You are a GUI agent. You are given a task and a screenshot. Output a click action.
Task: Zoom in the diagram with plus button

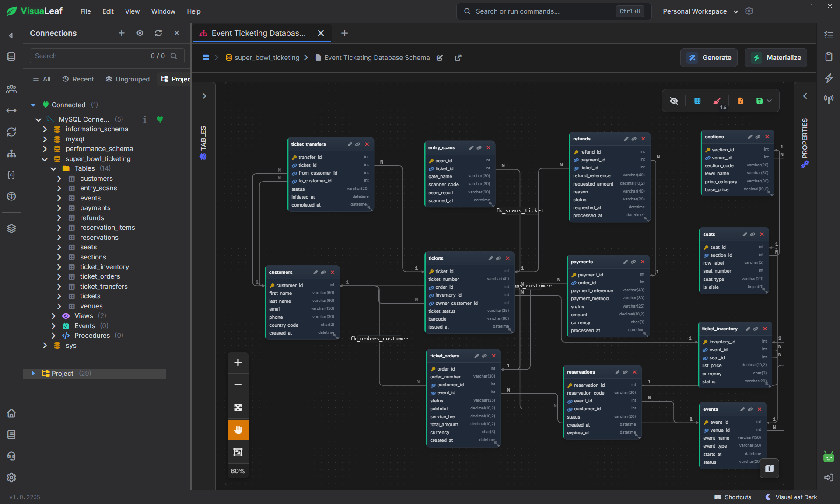tap(238, 362)
